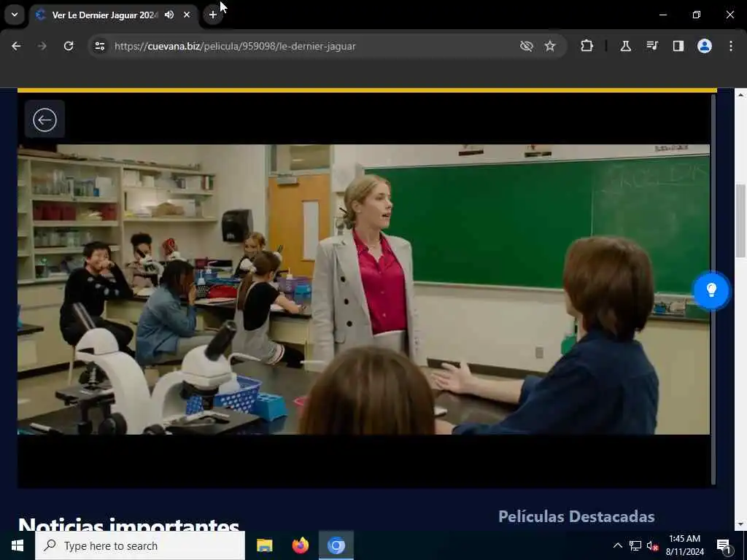Viewport: 747px width, 560px height.
Task: Launch Firefox from the taskbar
Action: [300, 545]
